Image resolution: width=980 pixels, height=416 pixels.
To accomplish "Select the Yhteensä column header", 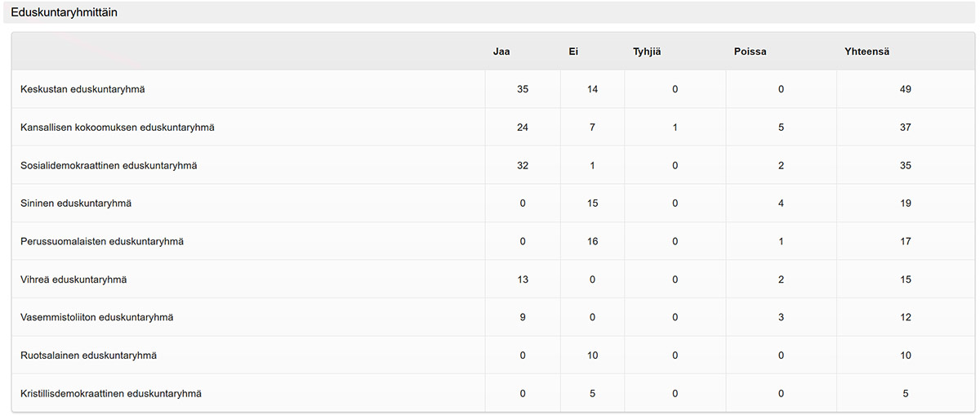I will pyautogui.click(x=866, y=51).
